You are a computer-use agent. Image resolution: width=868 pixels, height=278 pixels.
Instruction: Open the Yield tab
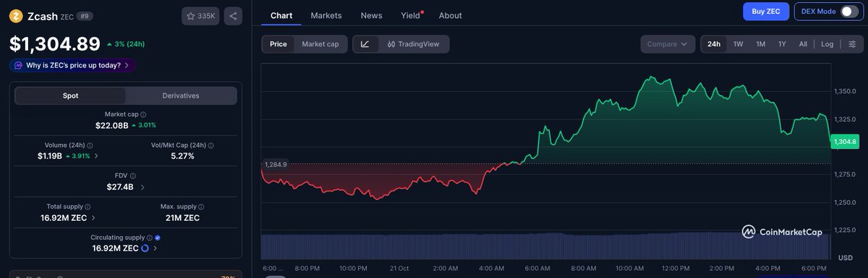click(411, 15)
